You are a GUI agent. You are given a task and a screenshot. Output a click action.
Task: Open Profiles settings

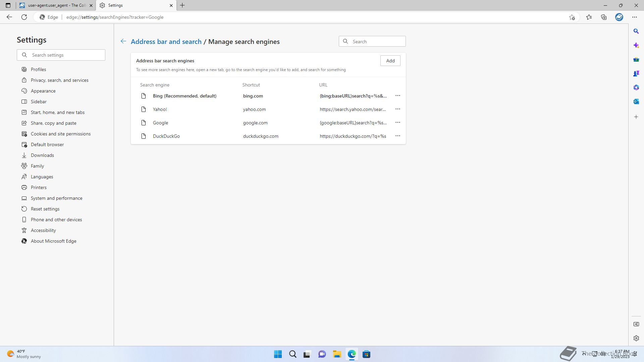tap(38, 69)
